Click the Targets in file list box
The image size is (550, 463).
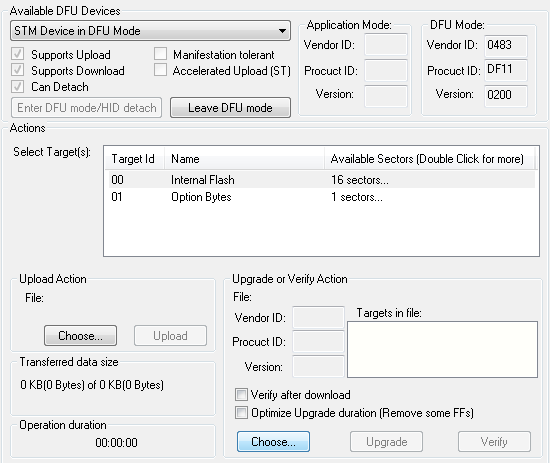[442, 349]
